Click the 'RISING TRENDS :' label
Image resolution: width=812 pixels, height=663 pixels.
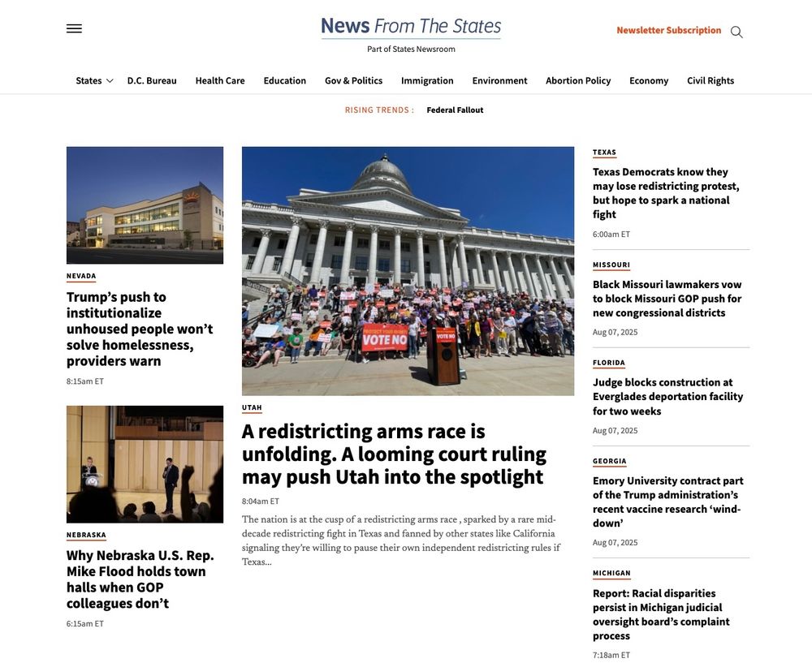tap(379, 110)
